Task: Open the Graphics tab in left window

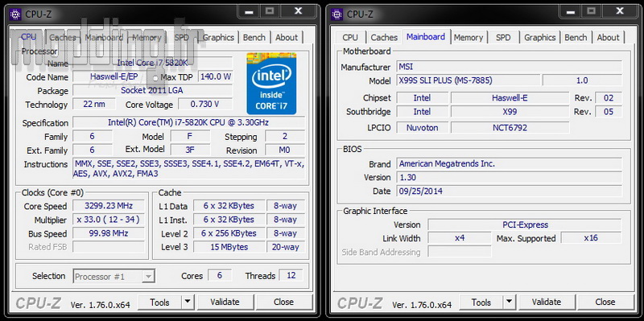Action: (218, 37)
